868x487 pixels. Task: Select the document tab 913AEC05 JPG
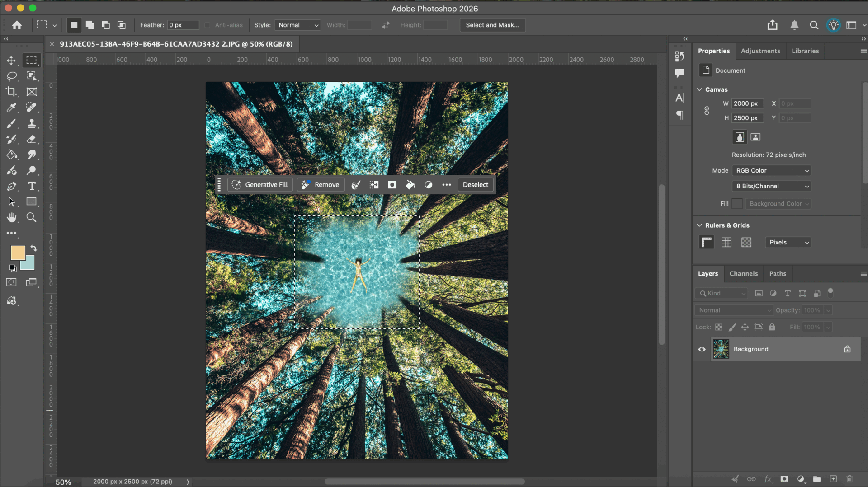coord(176,44)
